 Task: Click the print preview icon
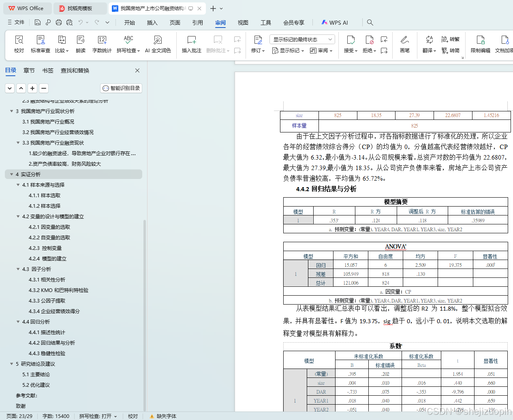(69, 22)
